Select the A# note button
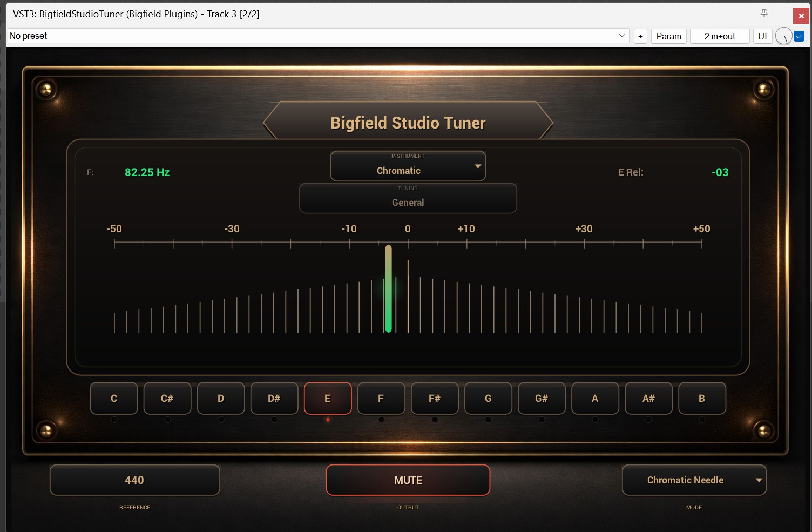 648,399
